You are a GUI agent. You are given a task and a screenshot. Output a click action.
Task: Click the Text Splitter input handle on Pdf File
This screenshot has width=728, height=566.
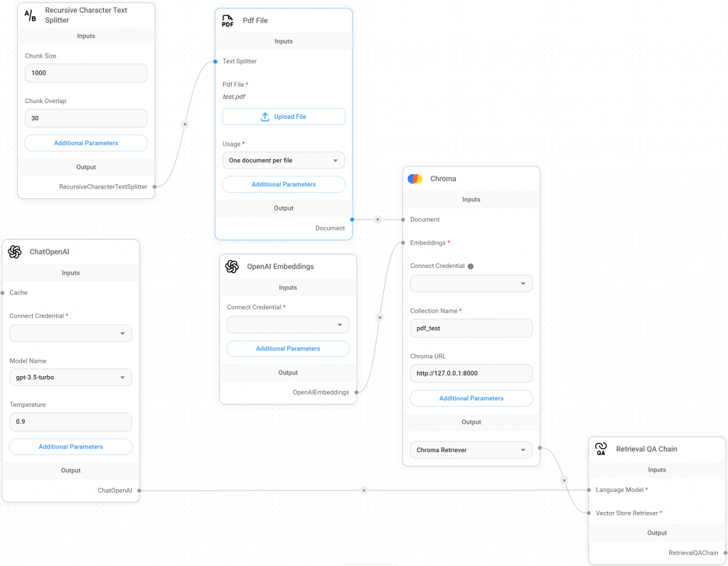(215, 61)
